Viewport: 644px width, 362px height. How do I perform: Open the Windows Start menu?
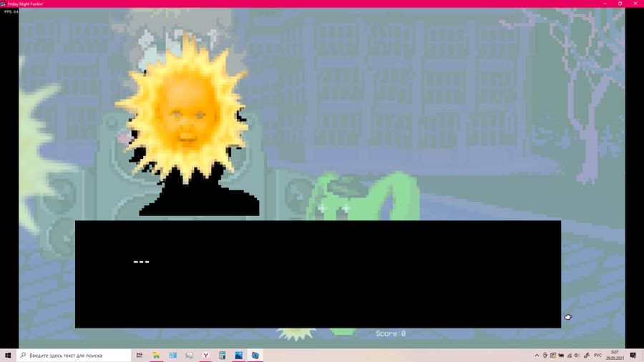8,356
